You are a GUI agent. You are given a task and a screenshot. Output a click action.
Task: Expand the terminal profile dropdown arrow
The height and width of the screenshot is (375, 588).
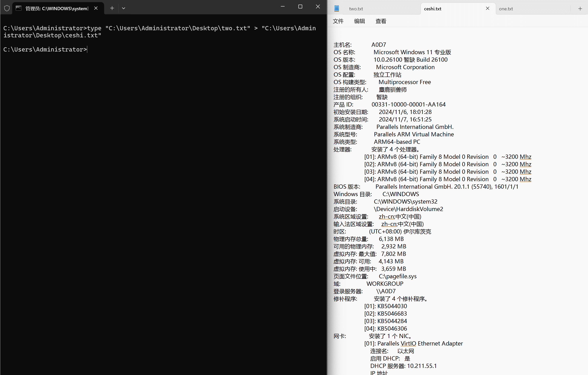pyautogui.click(x=124, y=8)
